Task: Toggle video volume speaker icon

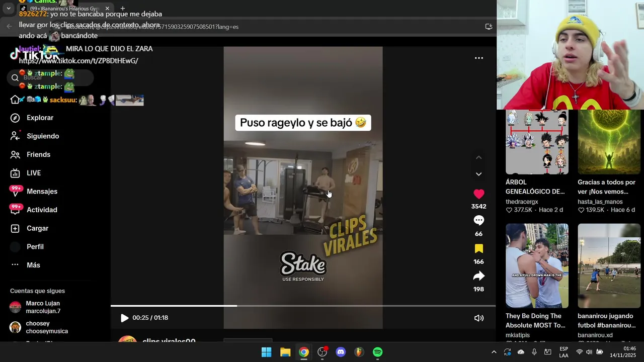Action: tap(479, 318)
